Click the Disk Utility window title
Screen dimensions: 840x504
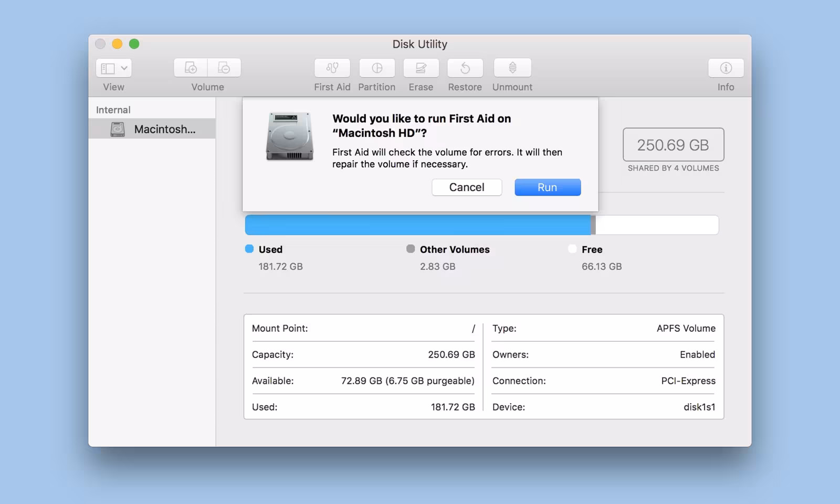(x=420, y=44)
